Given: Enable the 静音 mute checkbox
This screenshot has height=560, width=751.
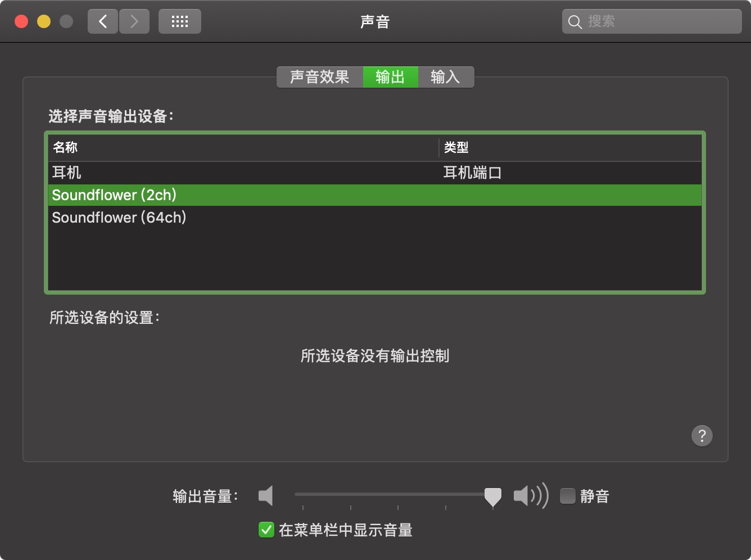Looking at the screenshot, I should pos(568,496).
